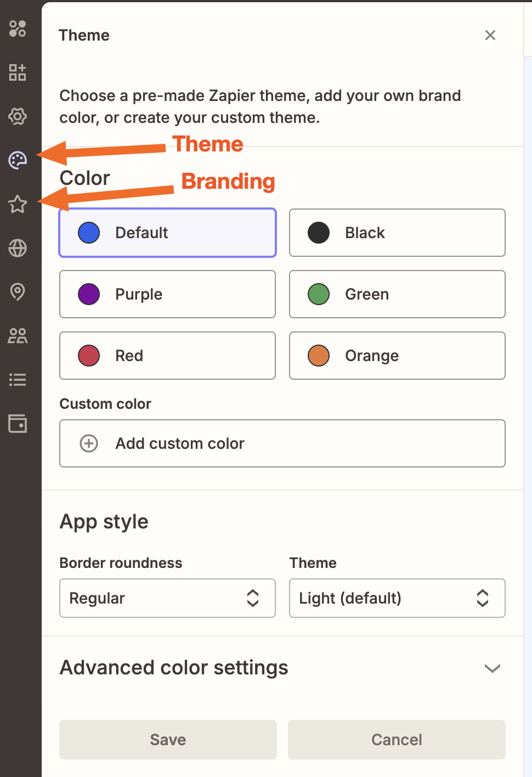Click the add-component icon at the top
This screenshot has width=532, height=777.
[x=18, y=72]
